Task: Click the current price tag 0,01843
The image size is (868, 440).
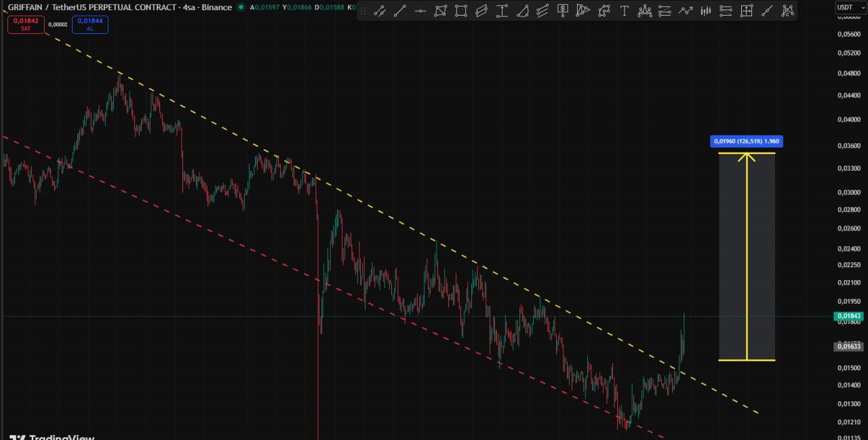Action: coord(849,317)
